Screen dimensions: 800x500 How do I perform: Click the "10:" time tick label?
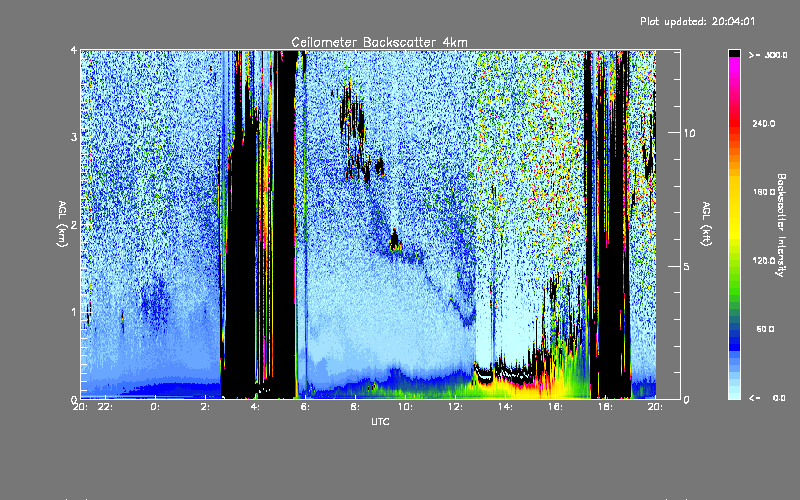coord(406,407)
